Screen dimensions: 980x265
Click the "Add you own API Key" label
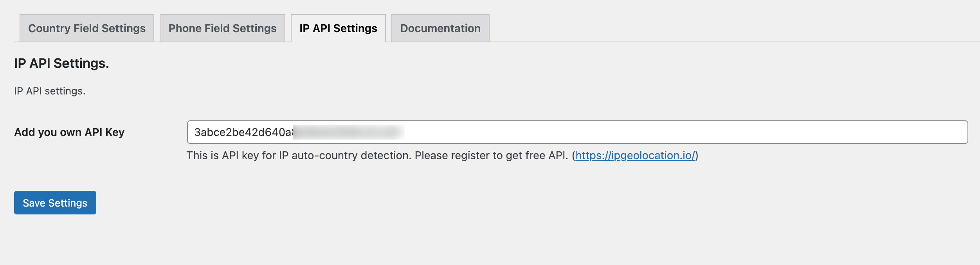tap(69, 132)
